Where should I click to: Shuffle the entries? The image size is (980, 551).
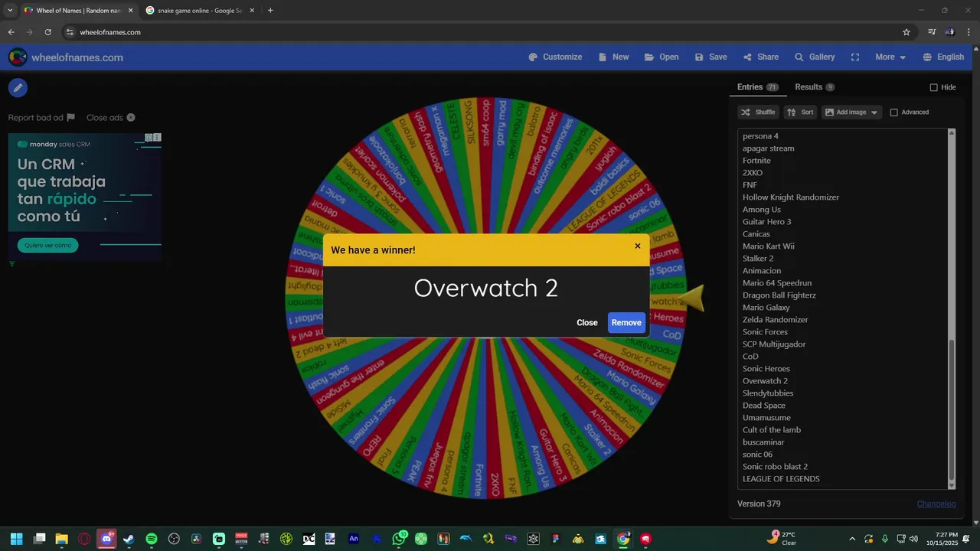[x=758, y=112]
